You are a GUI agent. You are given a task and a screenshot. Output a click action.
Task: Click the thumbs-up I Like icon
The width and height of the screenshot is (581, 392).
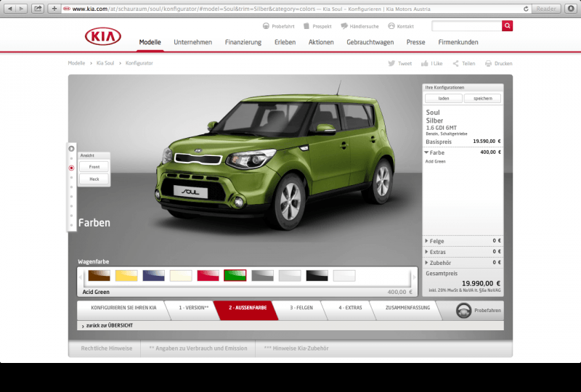(425, 63)
